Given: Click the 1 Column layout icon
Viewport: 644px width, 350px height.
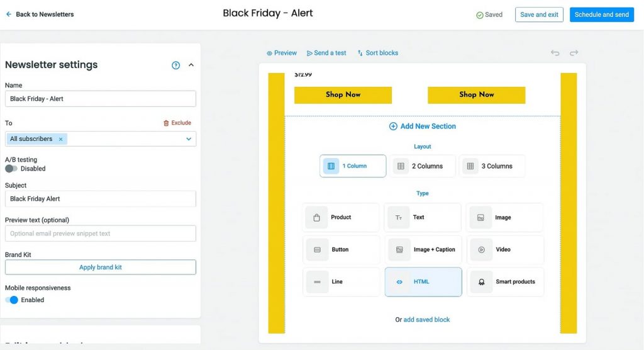Looking at the screenshot, I should pyautogui.click(x=331, y=166).
